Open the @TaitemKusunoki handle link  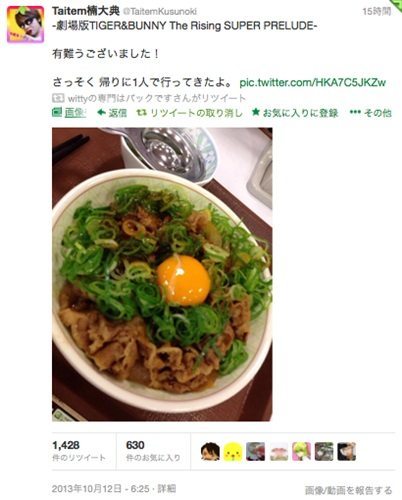pos(160,12)
